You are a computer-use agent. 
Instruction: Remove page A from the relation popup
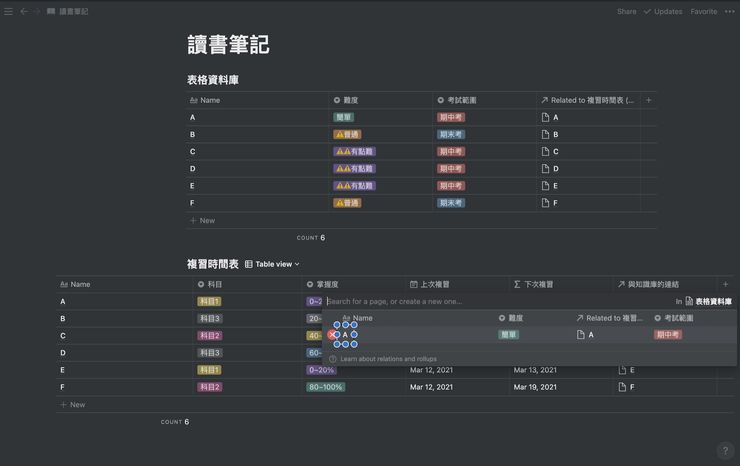332,335
